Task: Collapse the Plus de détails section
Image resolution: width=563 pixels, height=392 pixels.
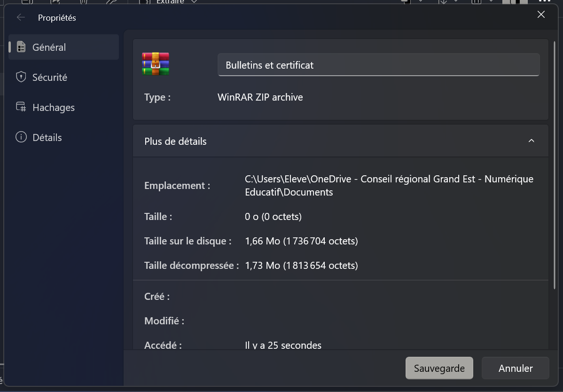Action: (532, 141)
